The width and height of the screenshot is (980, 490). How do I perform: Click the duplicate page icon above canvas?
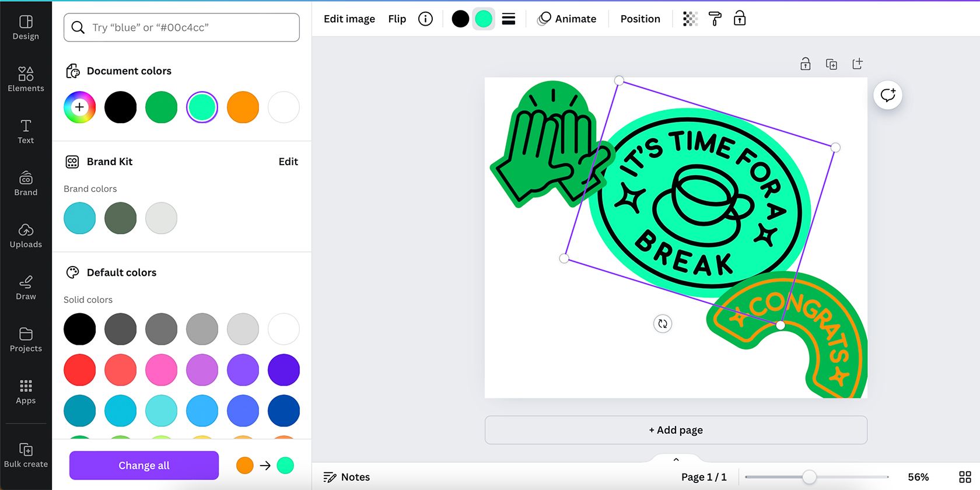831,64
